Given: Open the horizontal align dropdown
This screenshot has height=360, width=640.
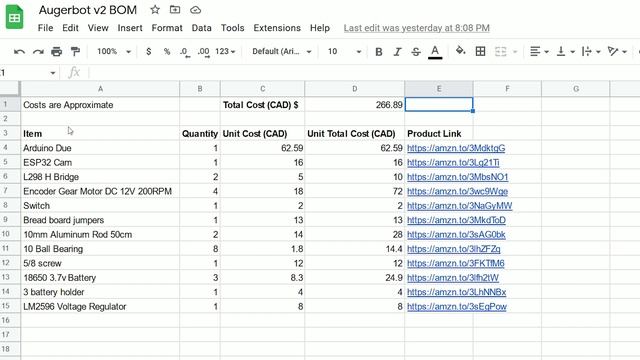Looking at the screenshot, I should 539,51.
